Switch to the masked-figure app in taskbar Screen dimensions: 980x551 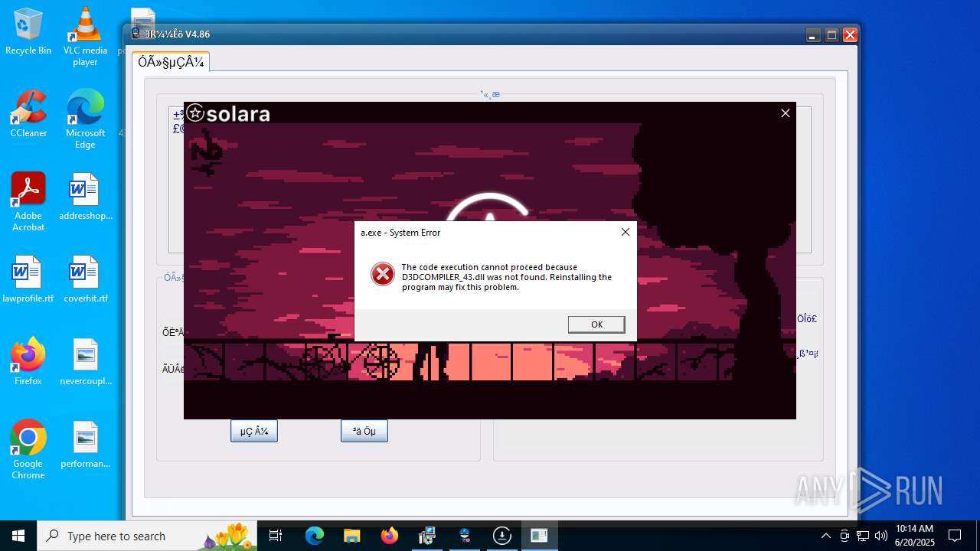pos(464,536)
